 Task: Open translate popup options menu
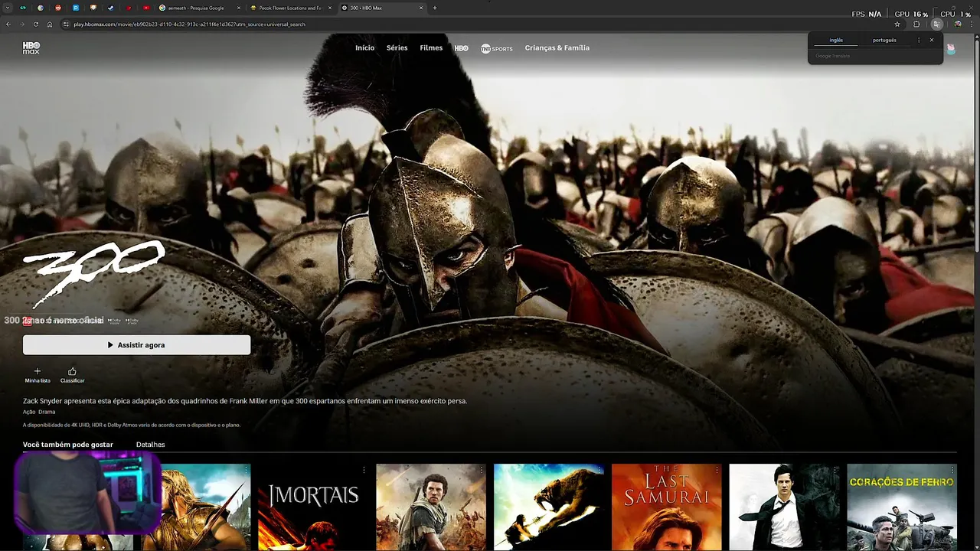pyautogui.click(x=919, y=40)
